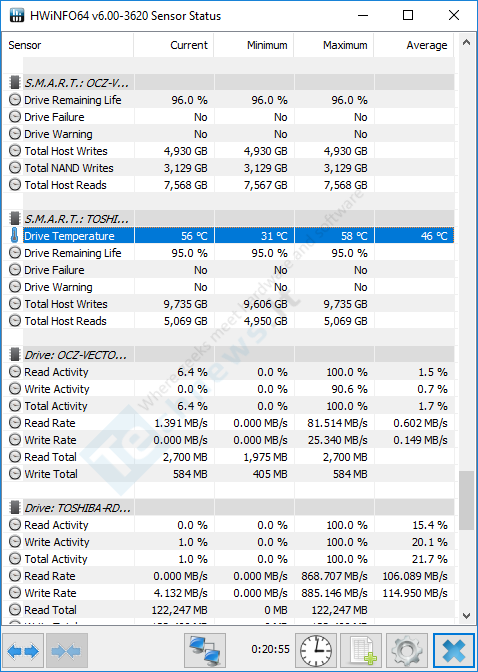The height and width of the screenshot is (672, 478).
Task: Click the clock reset timer icon
Action: pos(316,651)
